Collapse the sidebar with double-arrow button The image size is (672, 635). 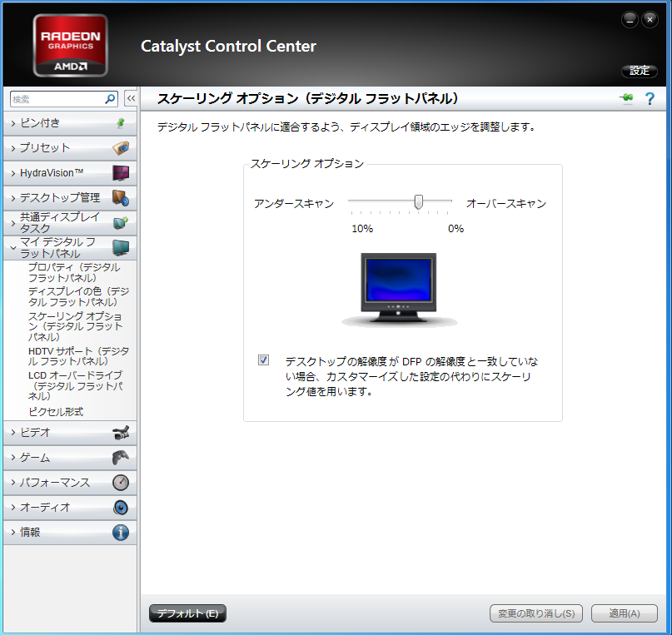point(131,98)
